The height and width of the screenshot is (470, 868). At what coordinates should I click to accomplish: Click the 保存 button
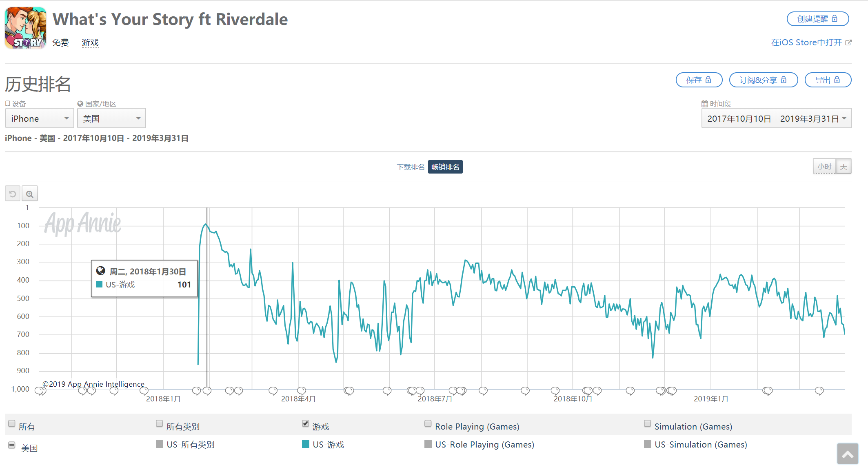pos(699,80)
